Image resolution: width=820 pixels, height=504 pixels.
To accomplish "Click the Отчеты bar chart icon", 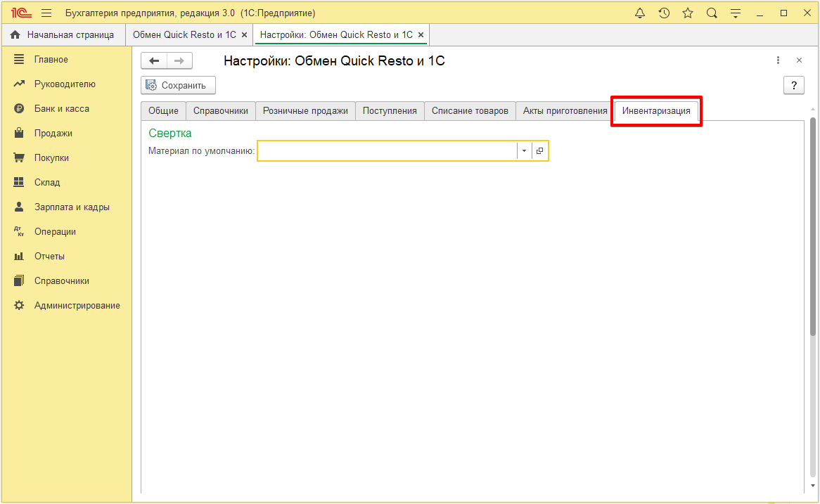I will pyautogui.click(x=19, y=256).
